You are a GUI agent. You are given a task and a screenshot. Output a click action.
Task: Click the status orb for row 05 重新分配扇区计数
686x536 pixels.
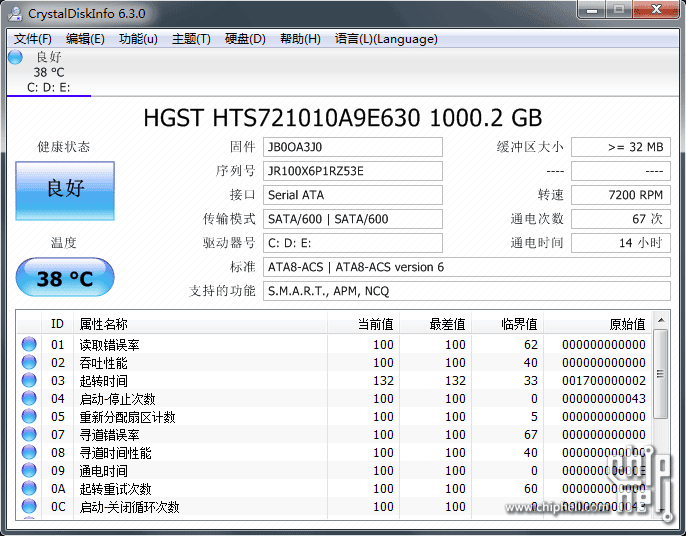(x=29, y=416)
